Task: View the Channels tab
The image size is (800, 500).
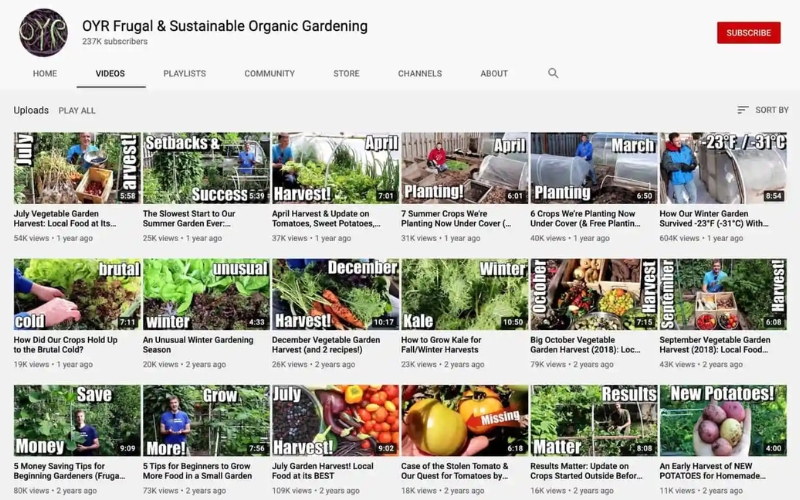Action: click(x=420, y=73)
